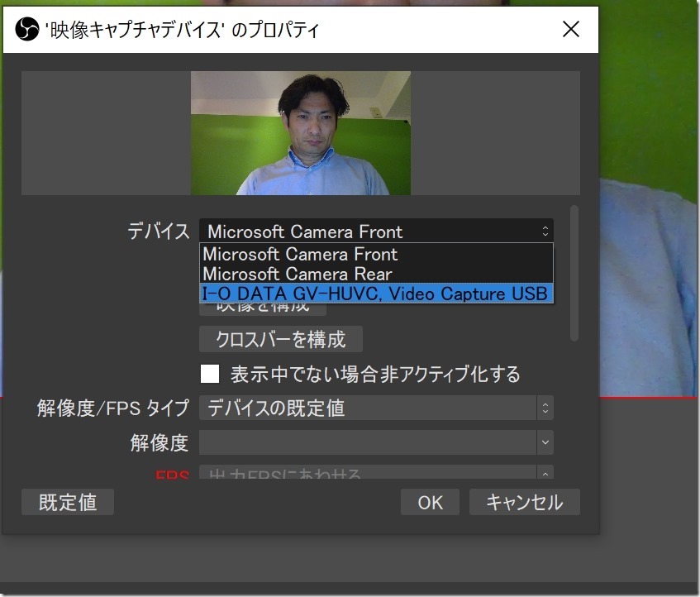Open the FPS dropdown at bottom
This screenshot has width=700, height=597.
[376, 472]
